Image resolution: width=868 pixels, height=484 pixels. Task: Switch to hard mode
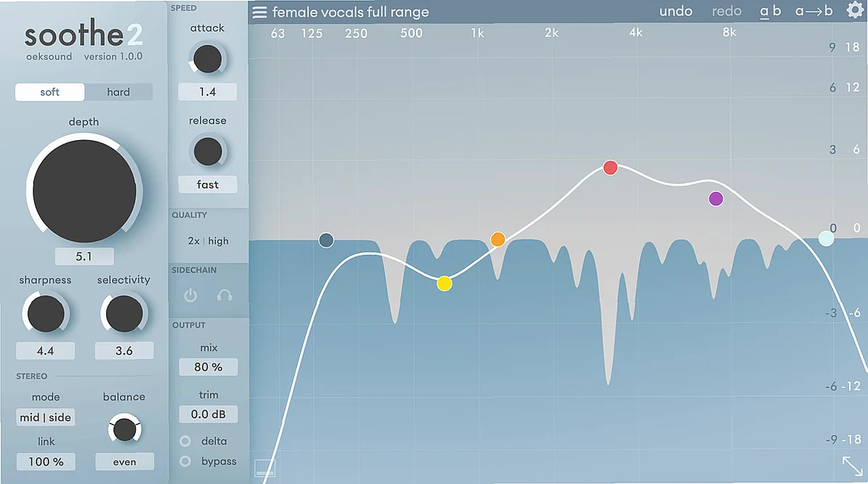tap(118, 92)
